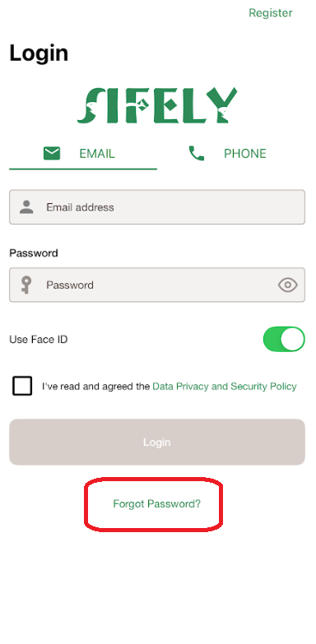Click the phone handset icon
316x644 pixels.
(x=197, y=153)
